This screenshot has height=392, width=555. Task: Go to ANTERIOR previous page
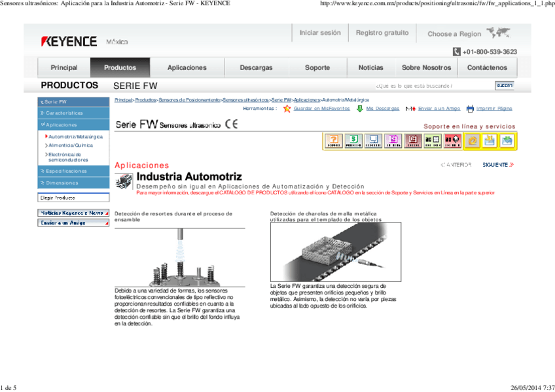pos(456,165)
